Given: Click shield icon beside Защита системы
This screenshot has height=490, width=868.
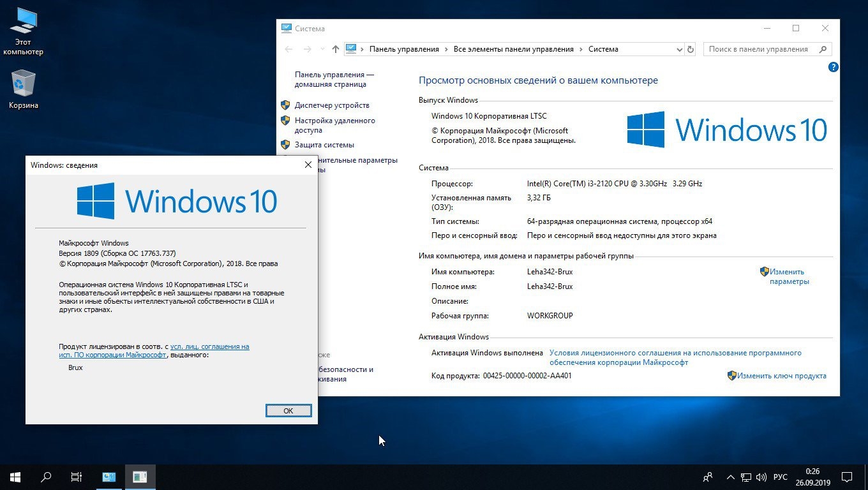Looking at the screenshot, I should pyautogui.click(x=285, y=144).
